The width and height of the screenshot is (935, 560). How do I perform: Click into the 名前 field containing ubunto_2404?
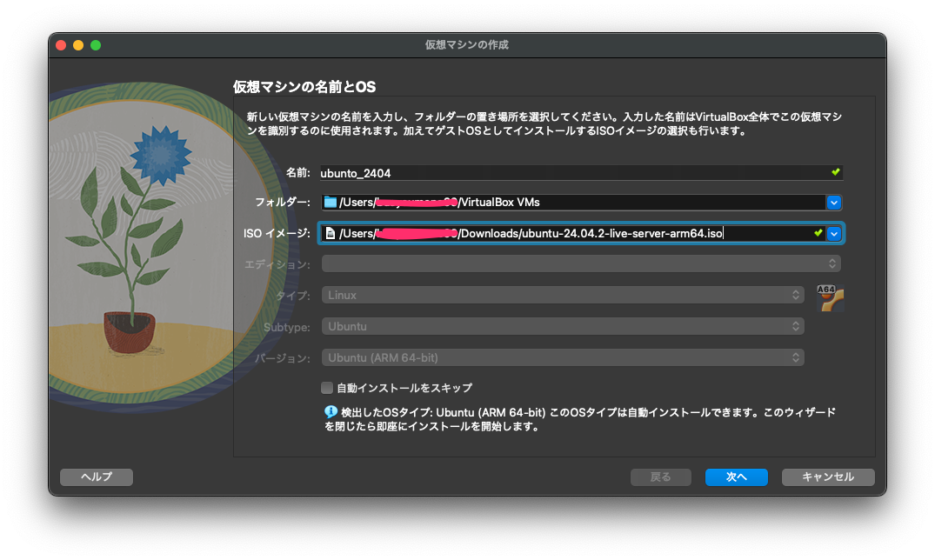coord(581,173)
